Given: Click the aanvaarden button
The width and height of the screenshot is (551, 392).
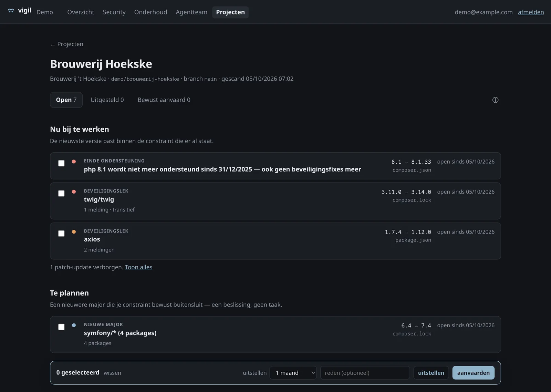Looking at the screenshot, I should pos(473,373).
